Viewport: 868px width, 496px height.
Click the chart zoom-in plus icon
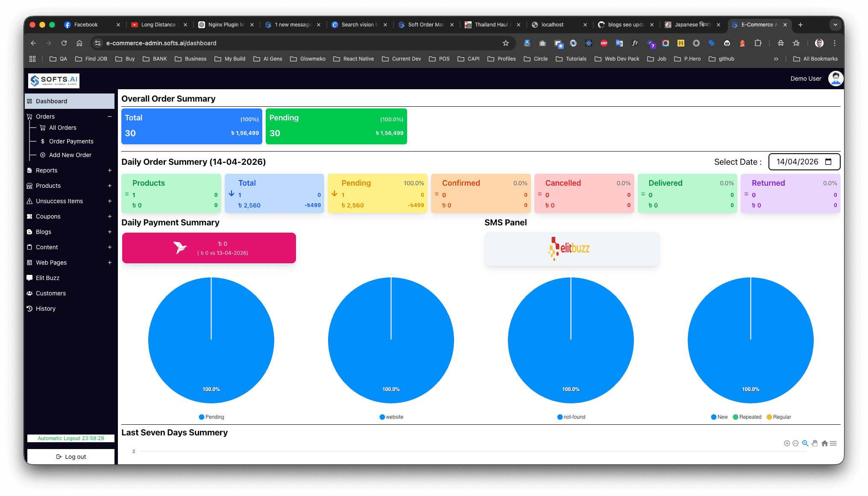point(787,443)
